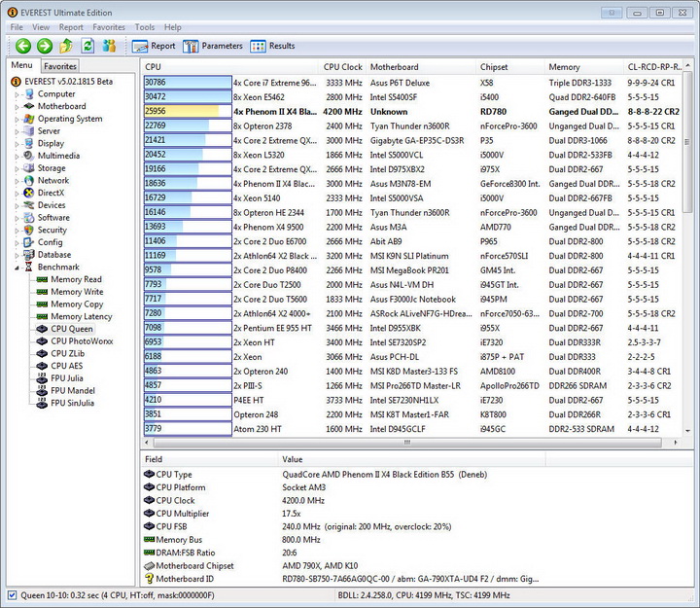The width and height of the screenshot is (700, 608).
Task: Click the EVEREST v5.02.1815 Beta root icon
Action: (x=17, y=82)
